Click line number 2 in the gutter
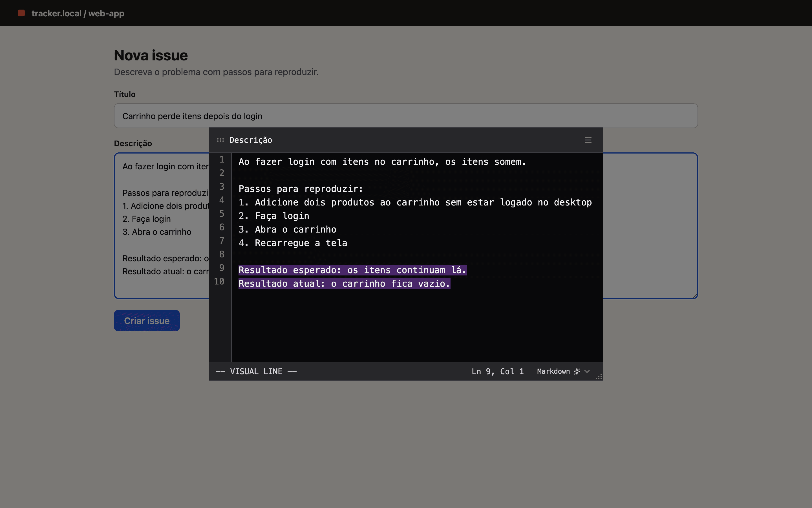 click(222, 173)
